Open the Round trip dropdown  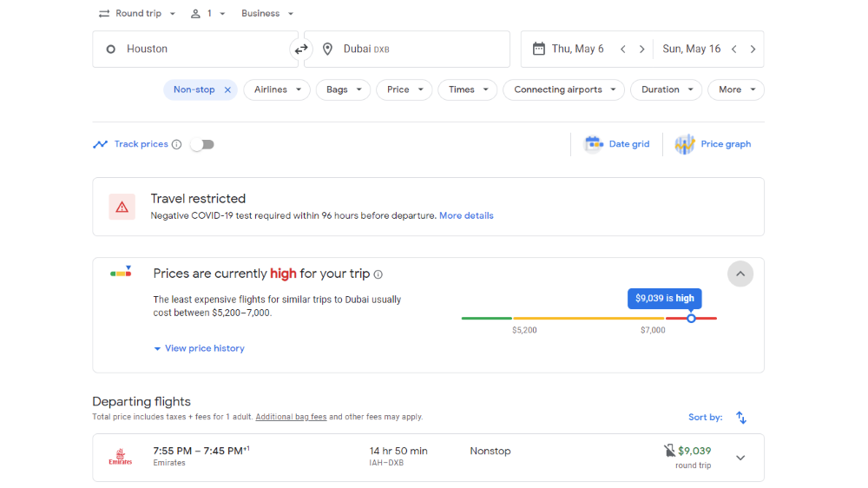click(x=137, y=14)
